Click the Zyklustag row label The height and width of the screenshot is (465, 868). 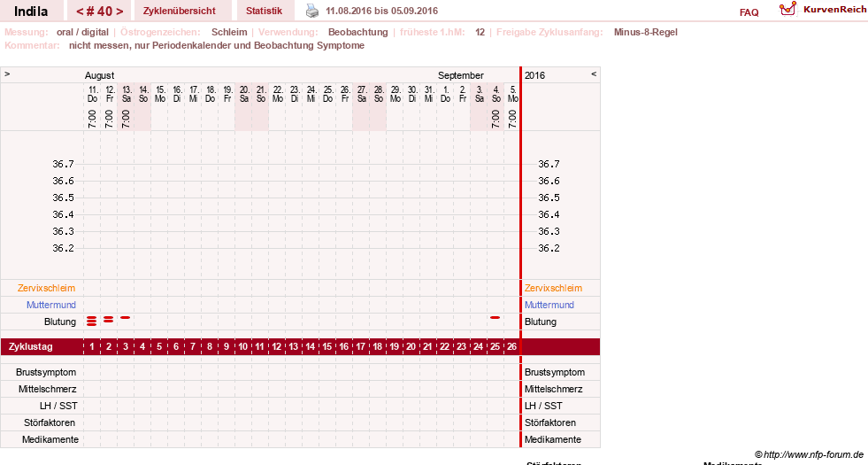click(x=31, y=347)
